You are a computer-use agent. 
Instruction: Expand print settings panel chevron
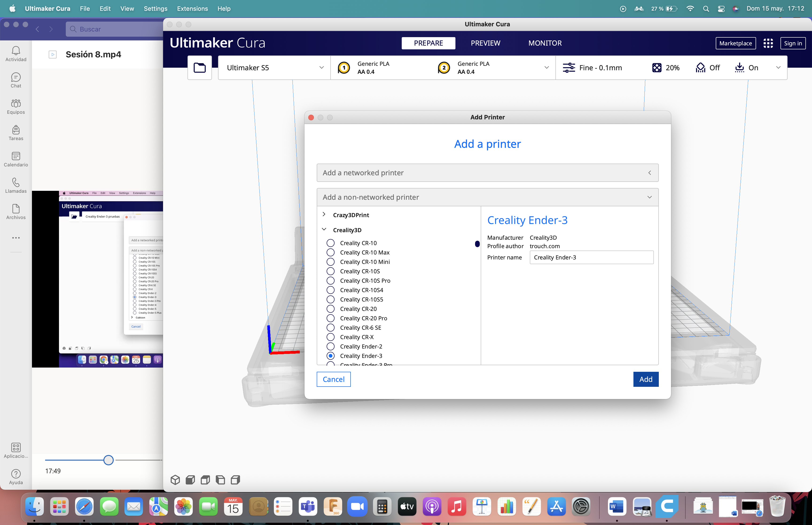point(778,67)
